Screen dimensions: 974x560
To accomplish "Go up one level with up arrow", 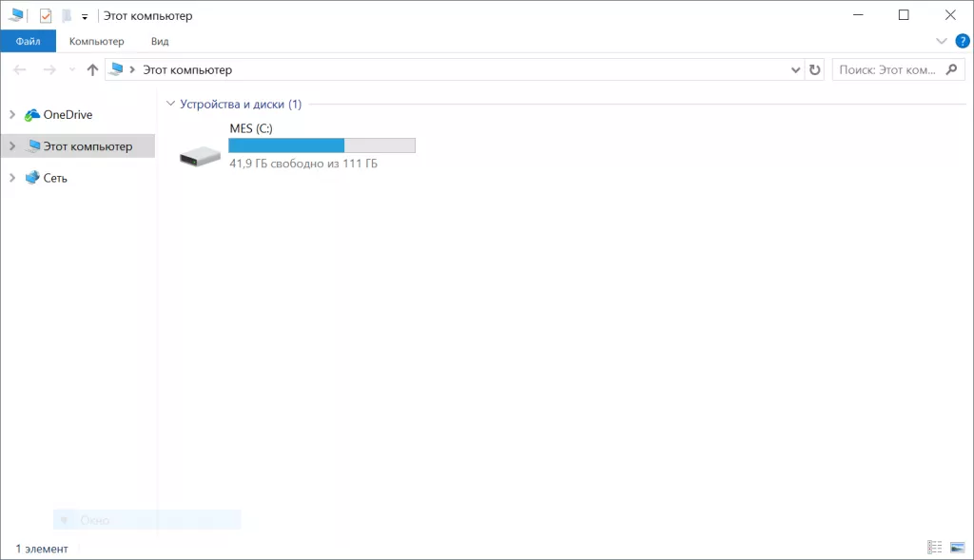I will click(x=92, y=69).
